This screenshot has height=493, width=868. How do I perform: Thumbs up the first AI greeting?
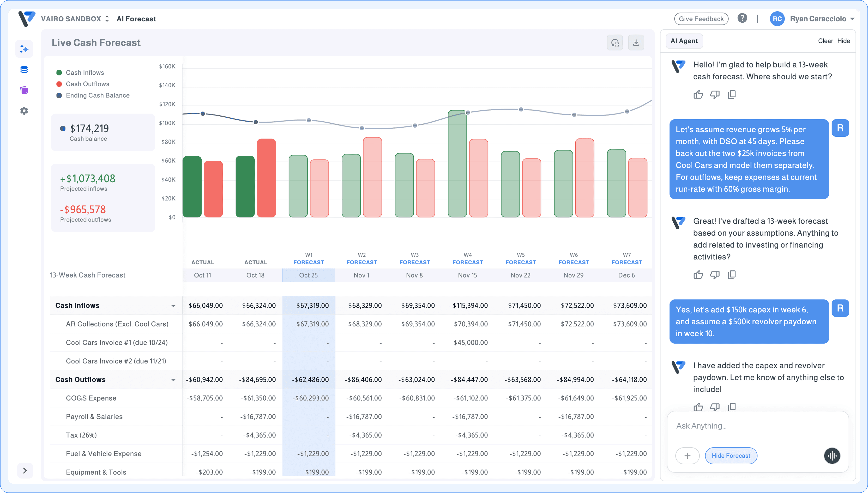[698, 94]
